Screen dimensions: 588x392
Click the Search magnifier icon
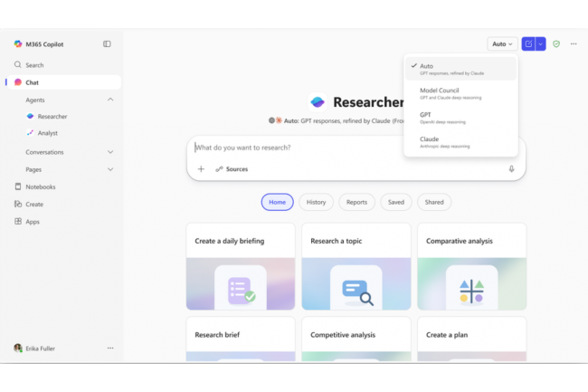point(17,64)
